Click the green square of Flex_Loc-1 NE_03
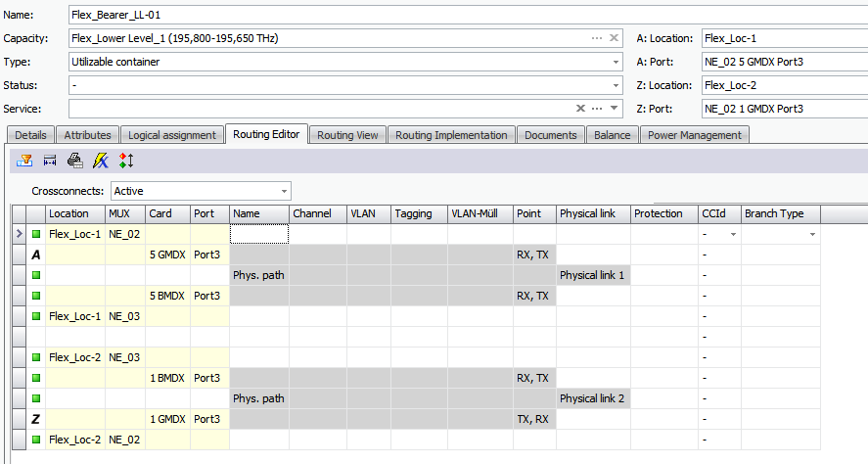The height and width of the screenshot is (464, 868). point(36,316)
